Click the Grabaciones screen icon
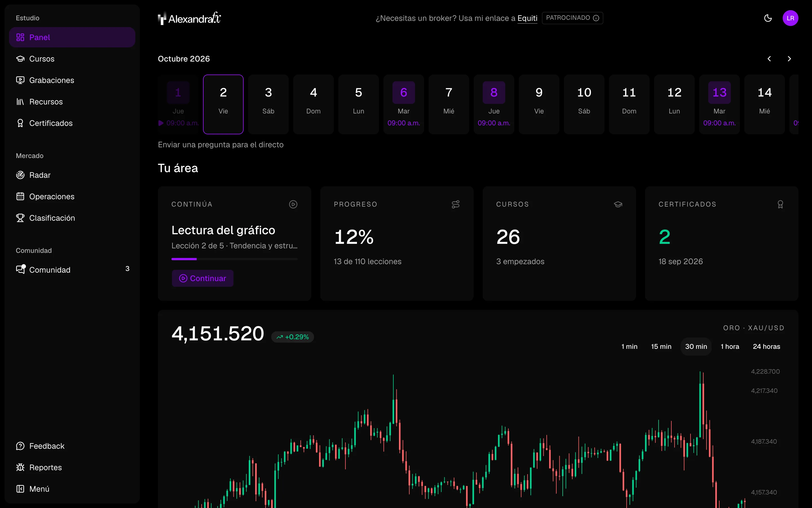Image resolution: width=812 pixels, height=508 pixels. pos(20,80)
